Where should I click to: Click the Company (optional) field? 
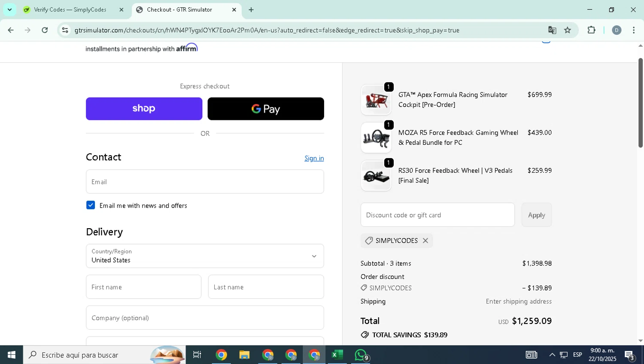click(x=205, y=318)
